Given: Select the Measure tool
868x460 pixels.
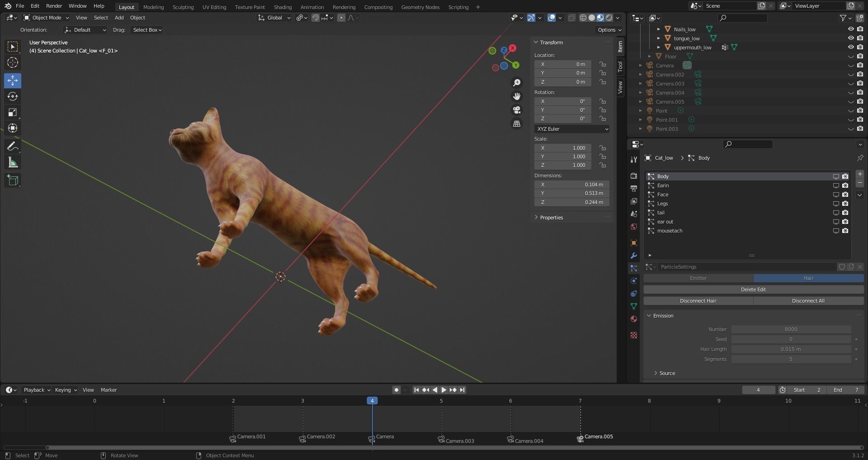Looking at the screenshot, I should pyautogui.click(x=13, y=162).
